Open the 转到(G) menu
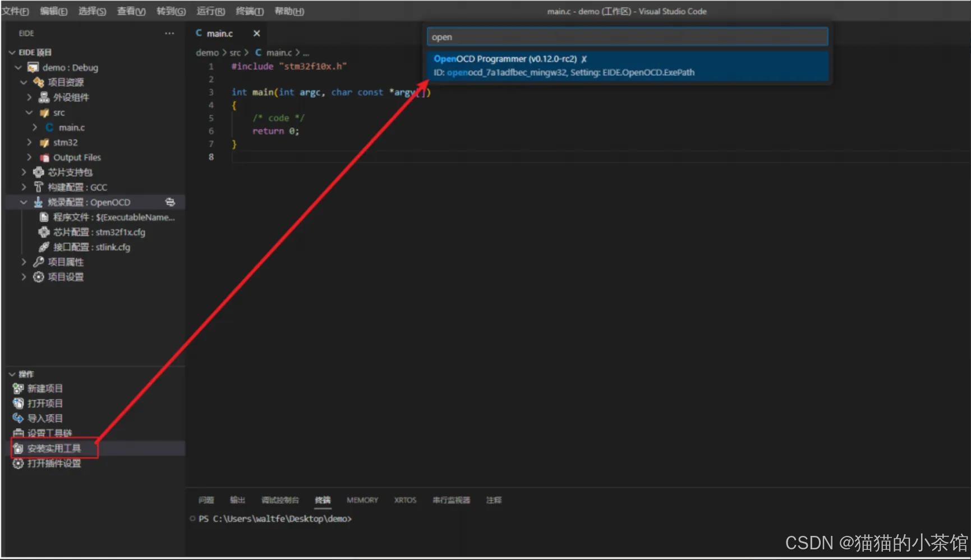Viewport: 971px width, 560px height. click(x=171, y=11)
